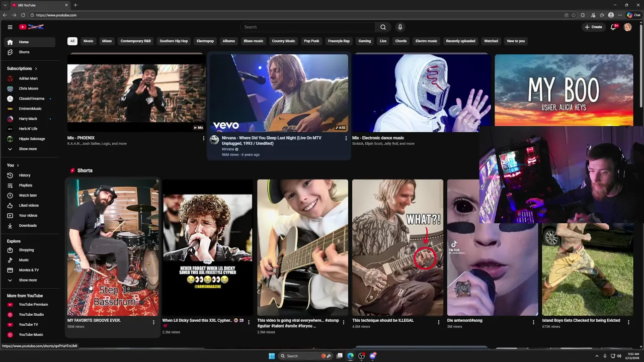The width and height of the screenshot is (644, 362).
Task: Open Watch later in sidebar
Action: click(29, 196)
